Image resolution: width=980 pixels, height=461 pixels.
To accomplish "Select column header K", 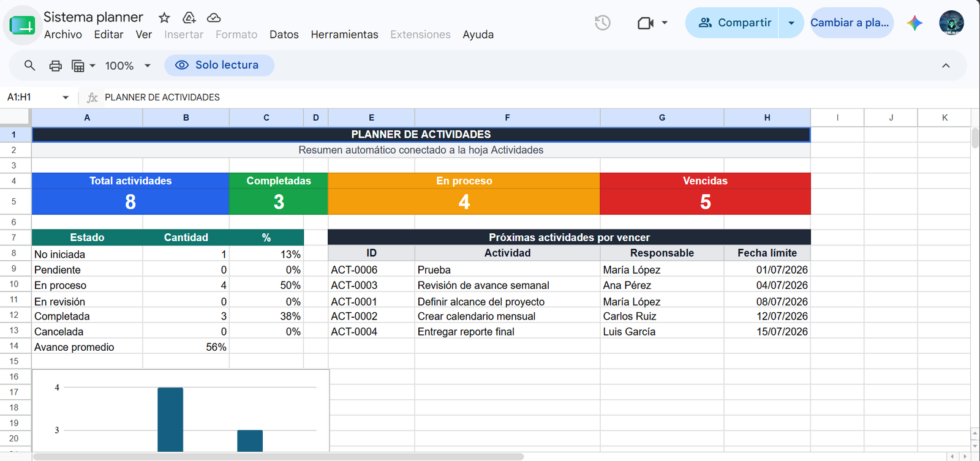I will point(944,118).
